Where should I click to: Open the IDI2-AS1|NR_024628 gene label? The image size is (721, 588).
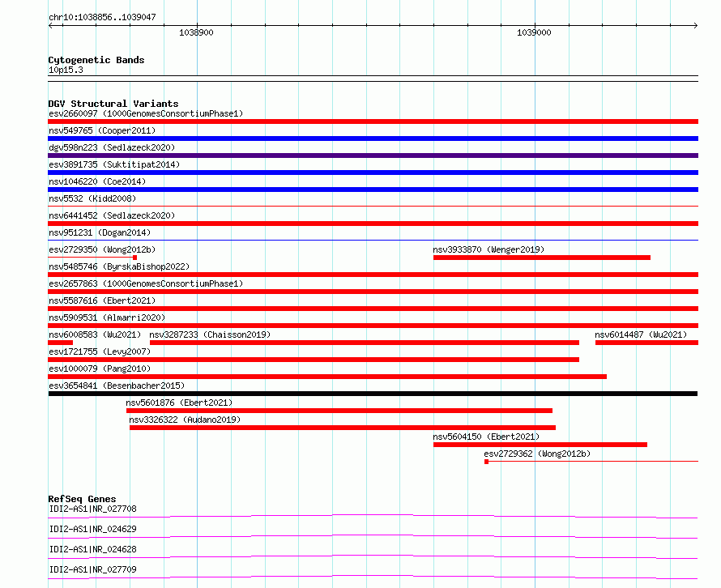pyautogui.click(x=93, y=549)
